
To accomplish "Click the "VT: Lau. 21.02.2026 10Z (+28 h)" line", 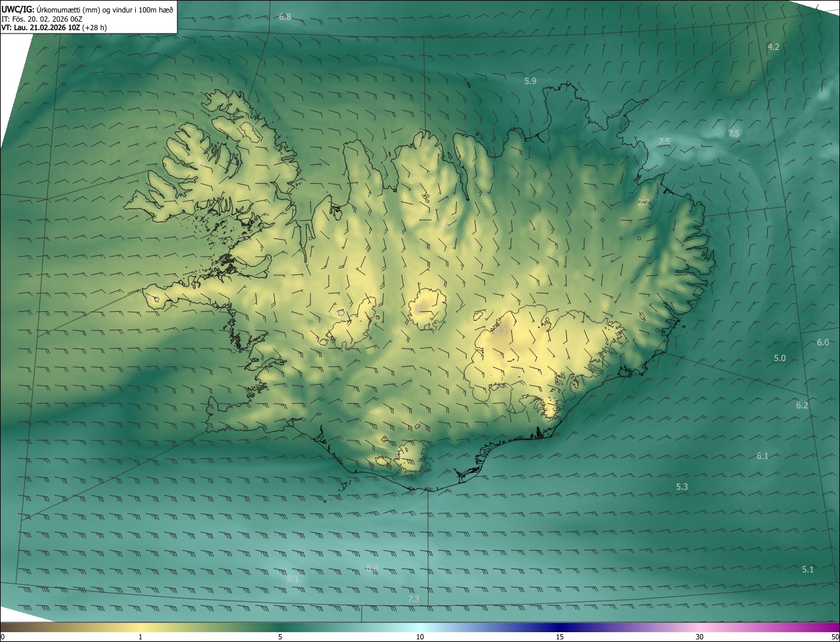I will [54, 28].
